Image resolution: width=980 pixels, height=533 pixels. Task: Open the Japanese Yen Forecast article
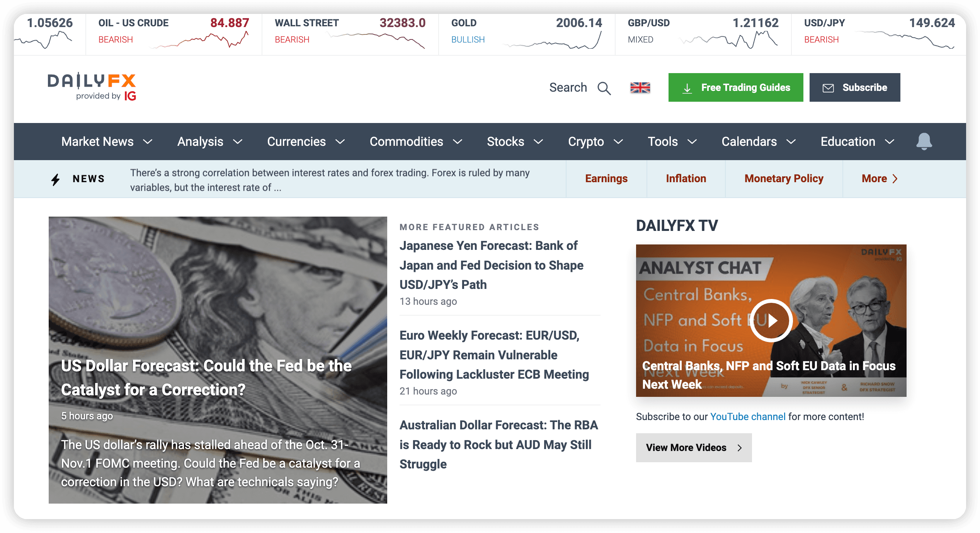point(491,265)
